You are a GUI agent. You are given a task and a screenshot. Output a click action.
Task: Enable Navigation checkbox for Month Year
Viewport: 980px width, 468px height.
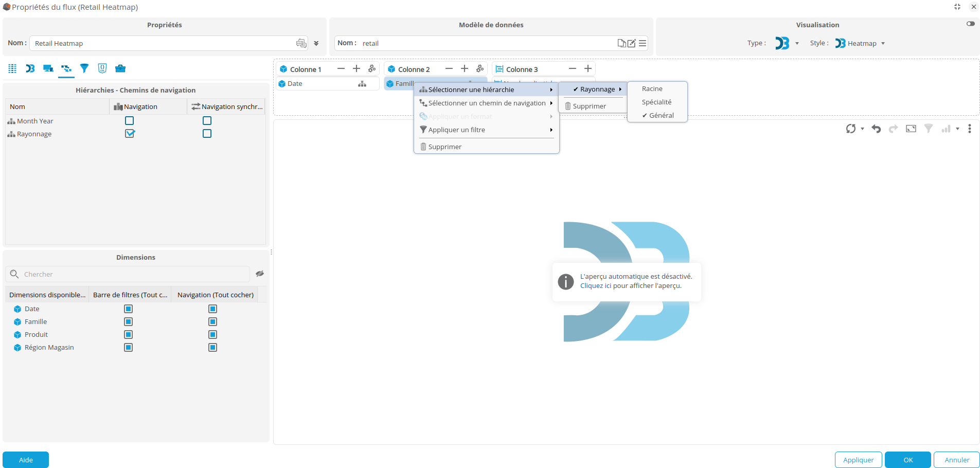[130, 121]
